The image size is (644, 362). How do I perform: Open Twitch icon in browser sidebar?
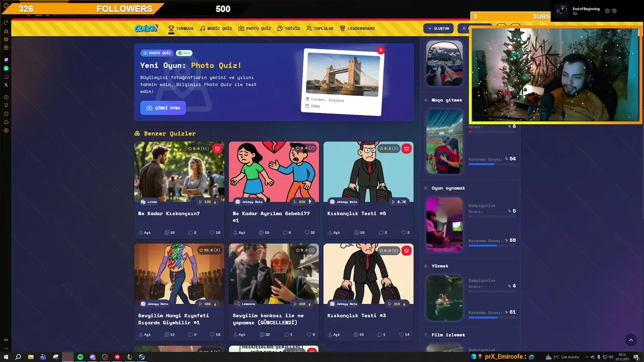(6, 60)
